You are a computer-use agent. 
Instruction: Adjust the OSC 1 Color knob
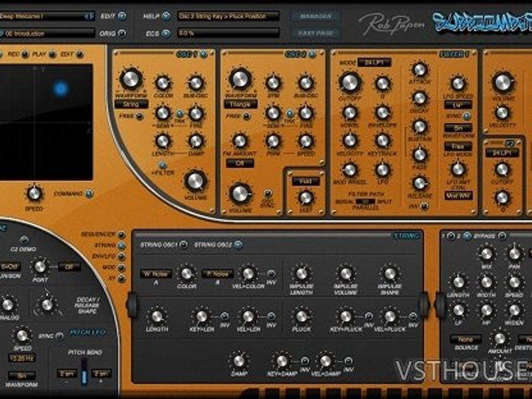(x=163, y=83)
